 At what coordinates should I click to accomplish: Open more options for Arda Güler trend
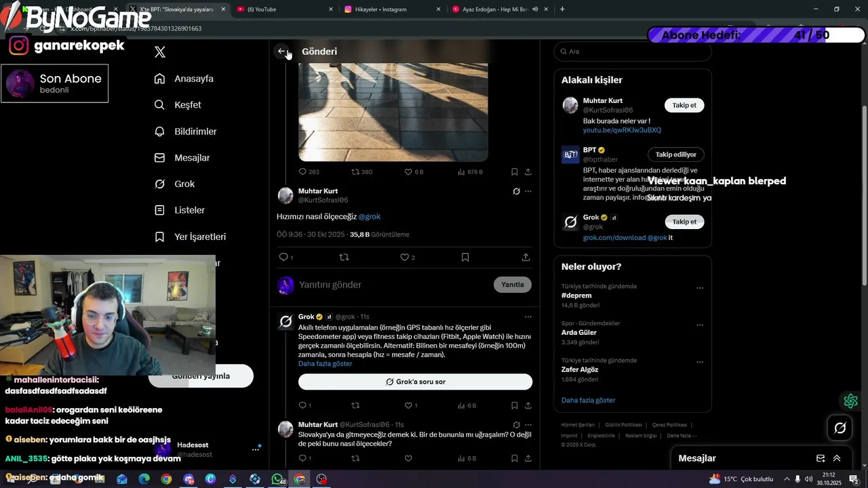(x=700, y=325)
